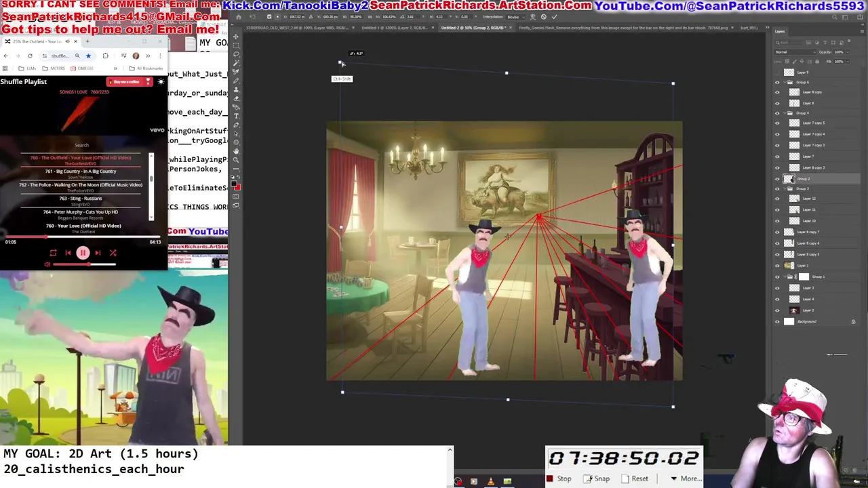Select The Outfield browser tab
The width and height of the screenshot is (868, 488).
[42, 41]
